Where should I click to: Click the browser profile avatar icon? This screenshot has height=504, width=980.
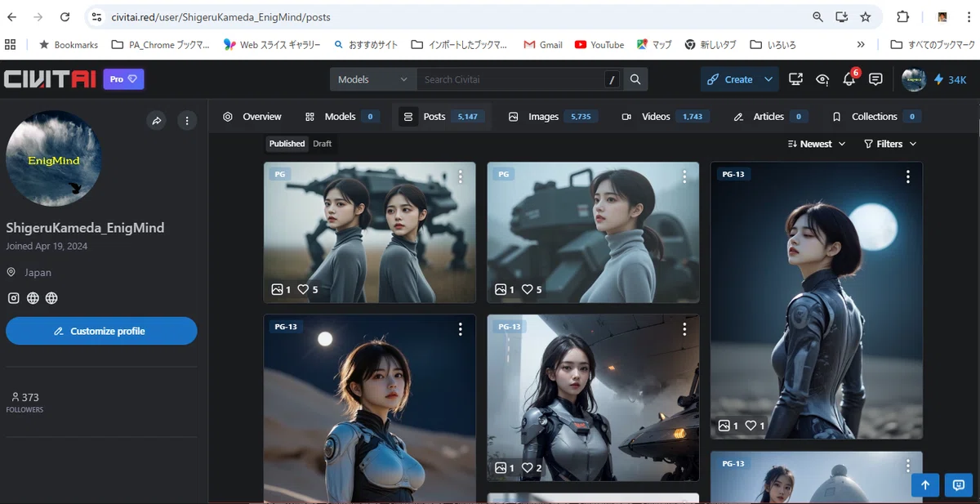(x=942, y=16)
